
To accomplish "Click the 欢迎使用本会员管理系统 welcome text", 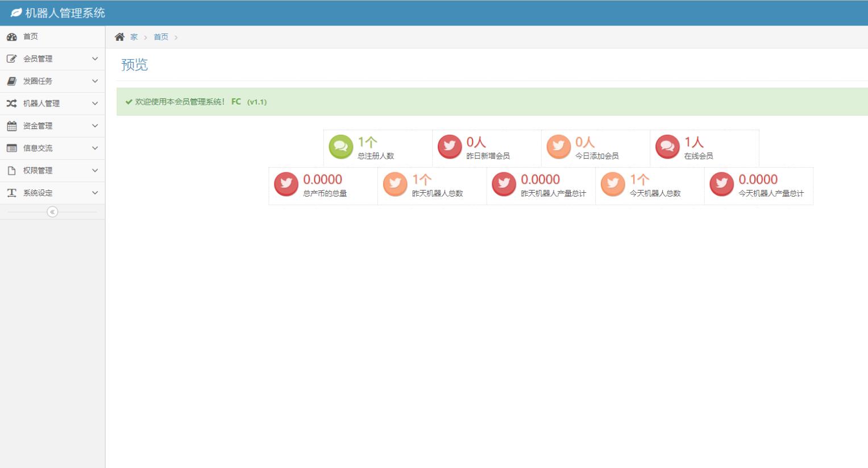I will (x=180, y=102).
